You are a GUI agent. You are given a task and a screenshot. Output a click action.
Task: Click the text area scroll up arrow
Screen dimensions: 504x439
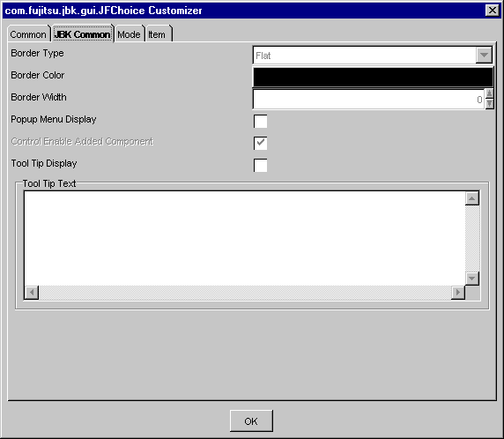[x=472, y=198]
